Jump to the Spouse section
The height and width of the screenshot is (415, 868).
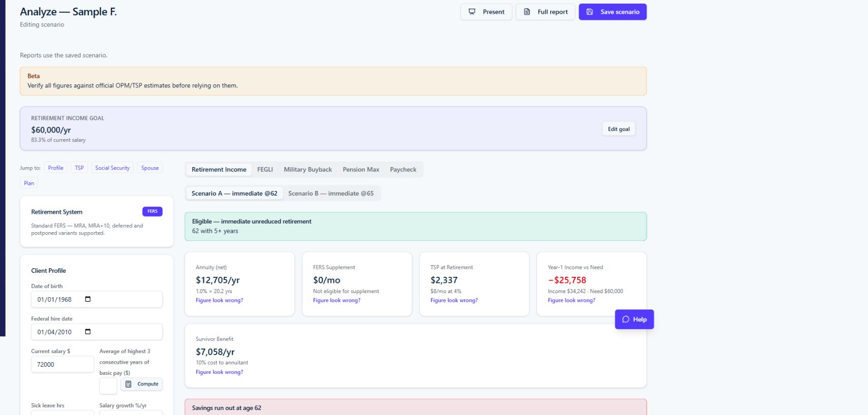pyautogui.click(x=150, y=168)
